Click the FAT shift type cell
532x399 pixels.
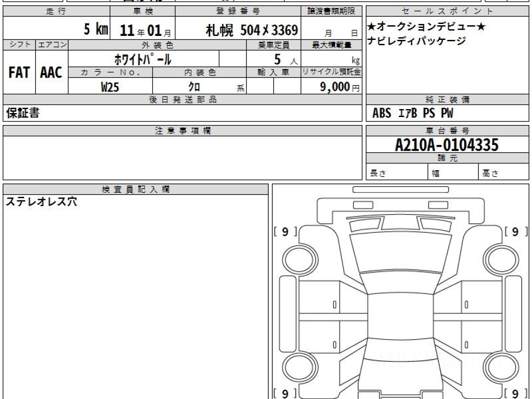19,72
